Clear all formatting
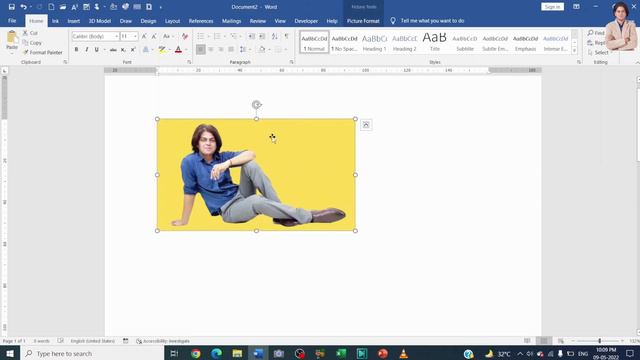Screen dimensions: 640x360 [185, 36]
